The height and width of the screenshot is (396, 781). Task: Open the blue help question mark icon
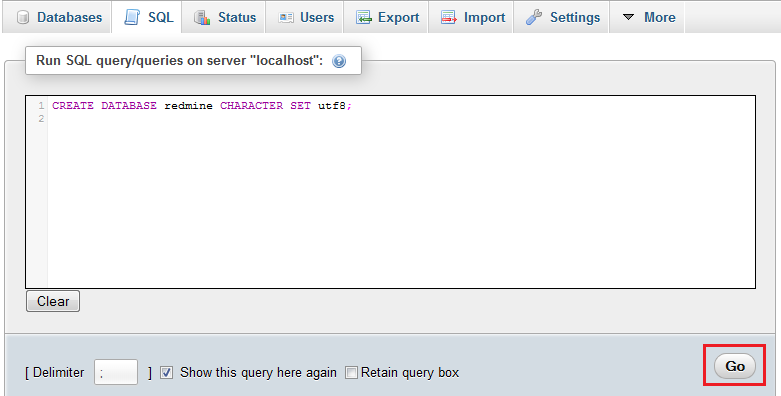pos(339,61)
